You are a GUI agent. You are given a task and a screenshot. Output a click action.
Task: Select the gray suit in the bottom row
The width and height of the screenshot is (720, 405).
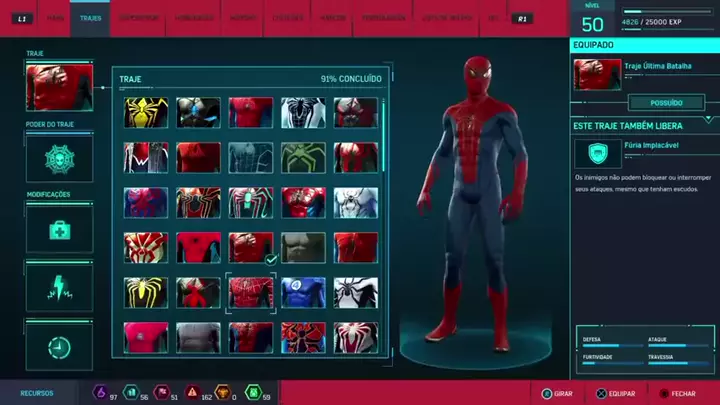point(198,338)
